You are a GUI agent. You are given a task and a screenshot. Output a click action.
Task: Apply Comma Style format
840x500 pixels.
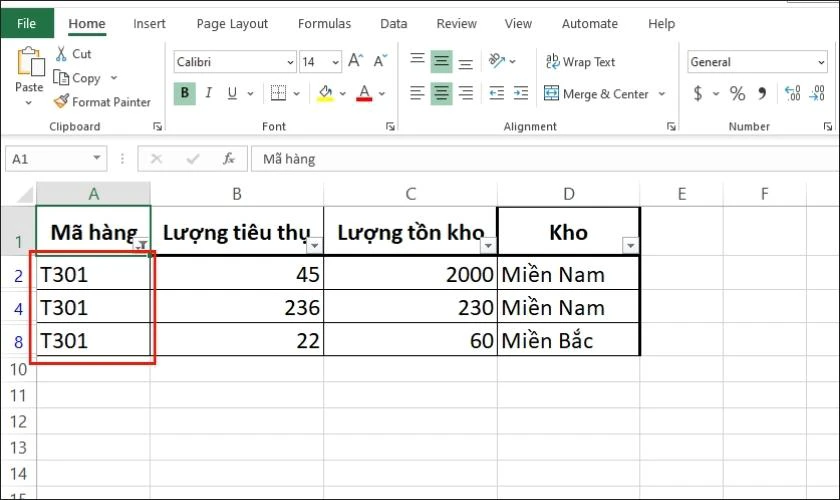click(x=762, y=93)
